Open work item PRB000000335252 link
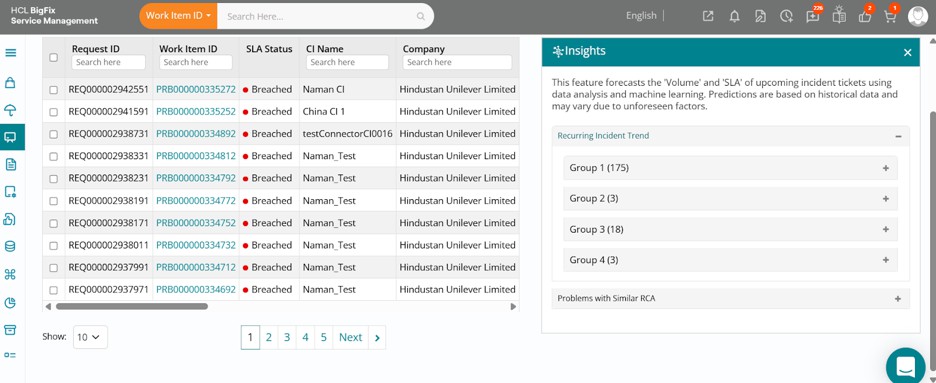This screenshot has height=383, width=936. coord(196,112)
